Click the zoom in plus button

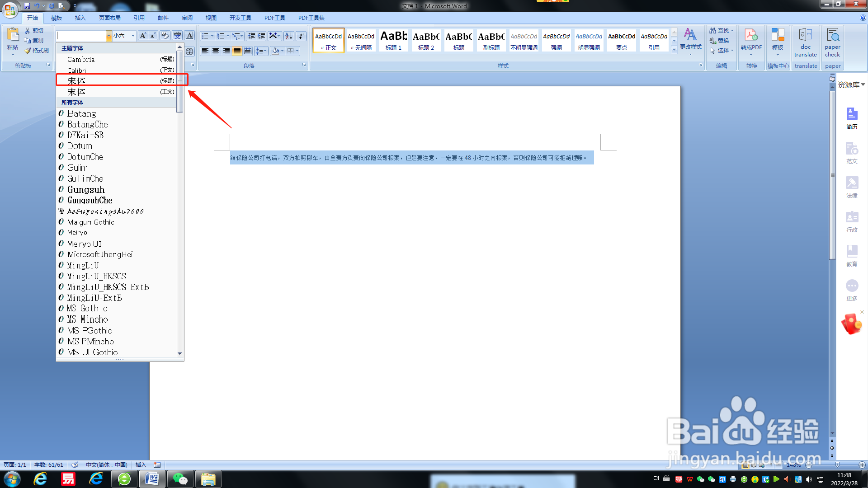coord(862,465)
